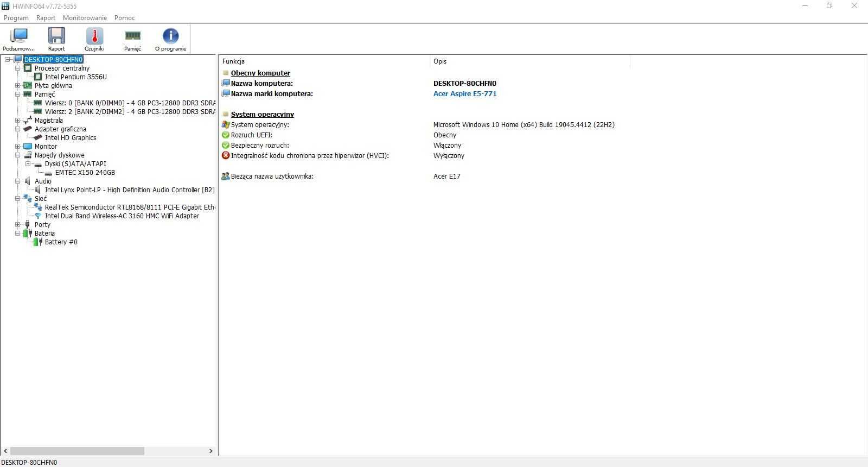
Task: Collapse the Bateria branch
Action: pos(17,233)
